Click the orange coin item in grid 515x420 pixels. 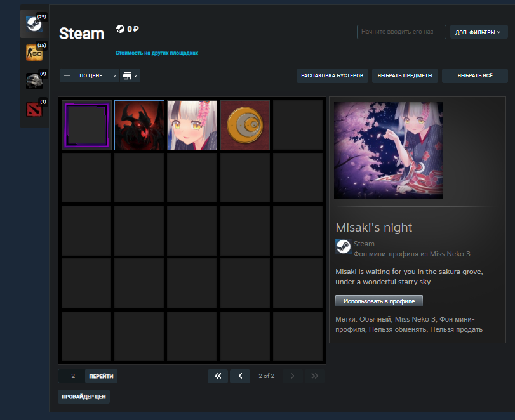(x=245, y=125)
